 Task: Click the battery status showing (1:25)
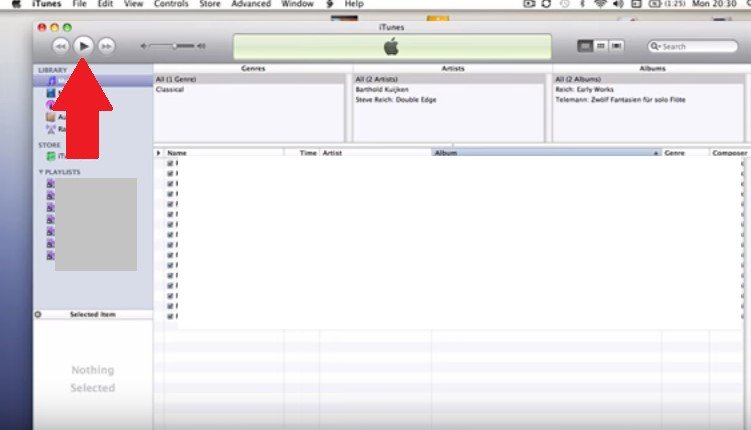[667, 4]
